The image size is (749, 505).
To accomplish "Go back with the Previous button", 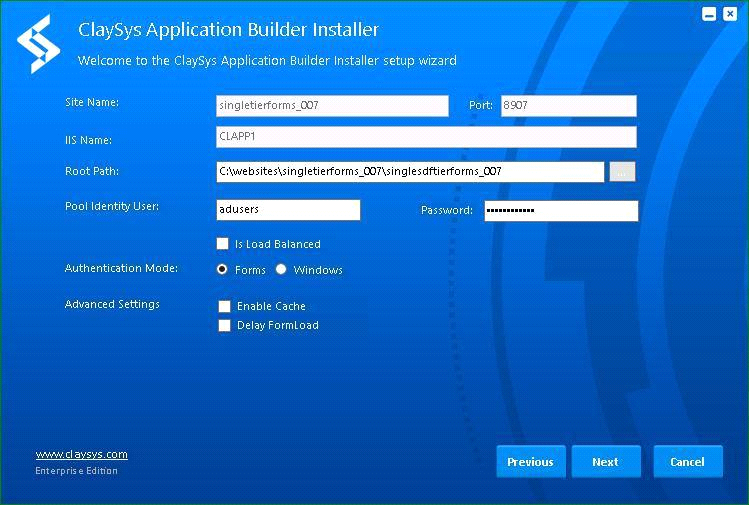I will coord(531,462).
